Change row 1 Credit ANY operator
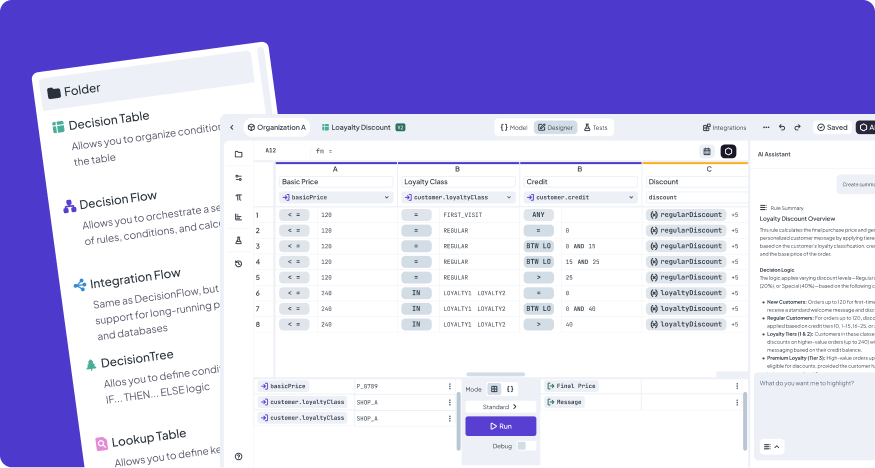875x468 pixels. point(539,215)
